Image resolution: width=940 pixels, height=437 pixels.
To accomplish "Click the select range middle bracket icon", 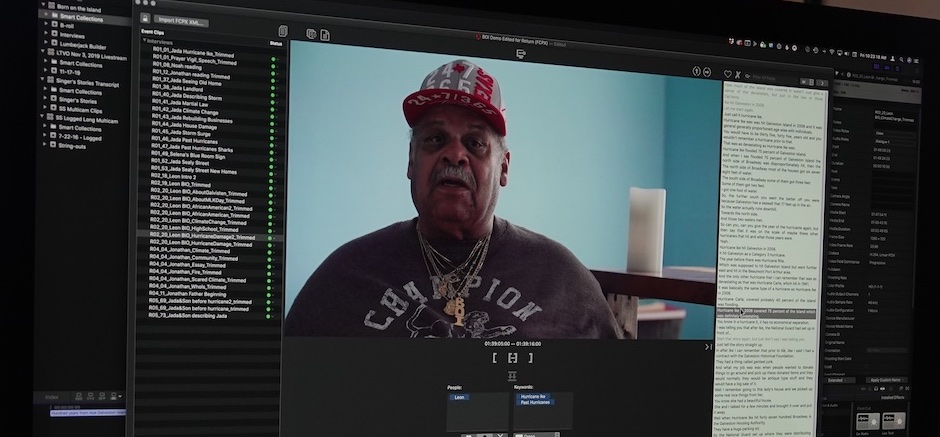I will click(512, 358).
